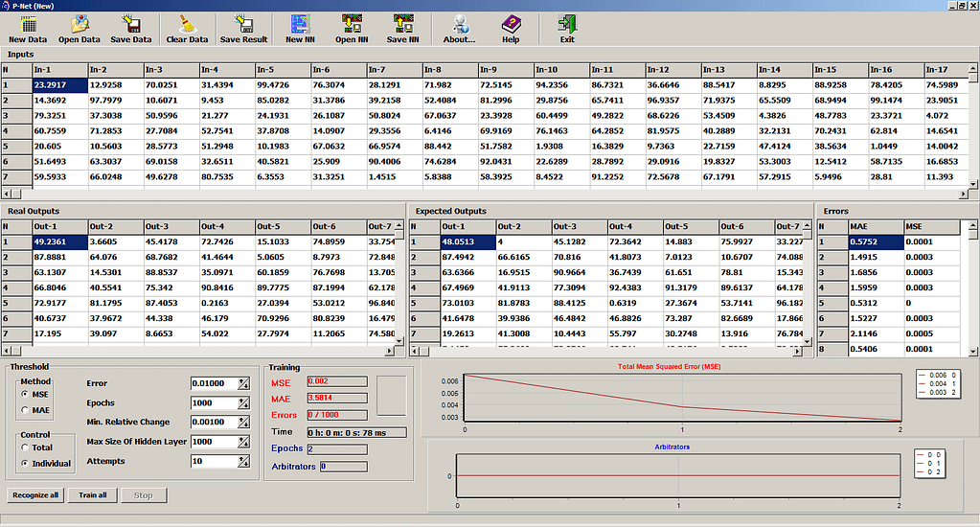The width and height of the screenshot is (980, 527).
Task: Select Expected Outputs cell 13.916
Action: click(746, 333)
